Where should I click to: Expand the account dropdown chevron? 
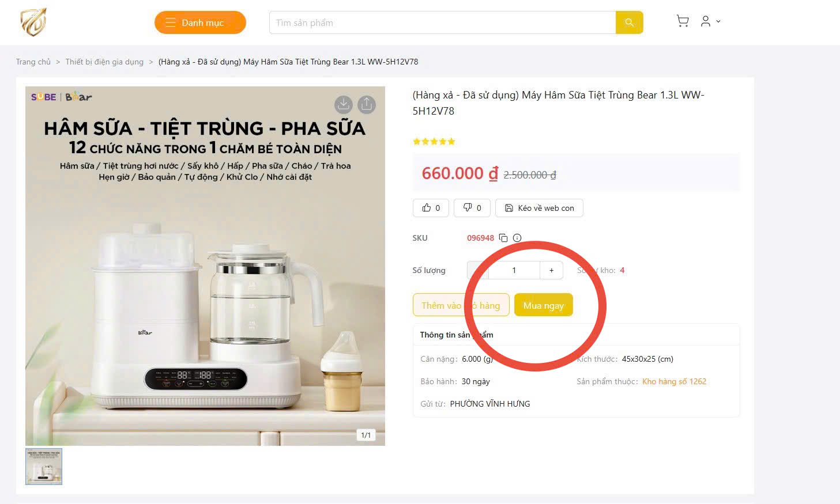pos(718,22)
